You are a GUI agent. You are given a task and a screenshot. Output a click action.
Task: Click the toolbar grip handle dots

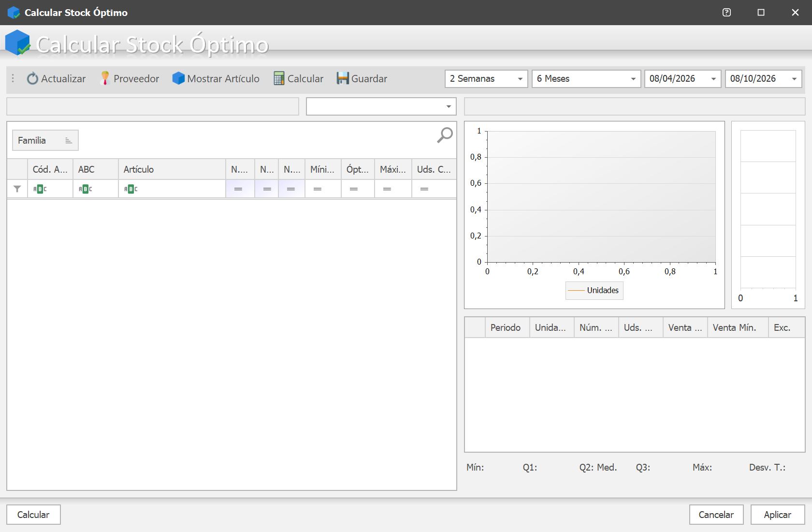click(x=13, y=78)
